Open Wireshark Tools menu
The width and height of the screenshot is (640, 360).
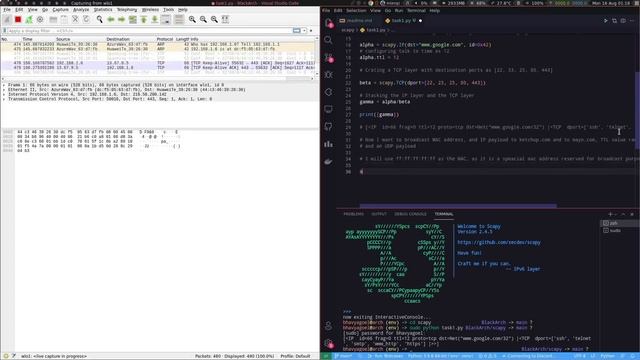point(168,9)
